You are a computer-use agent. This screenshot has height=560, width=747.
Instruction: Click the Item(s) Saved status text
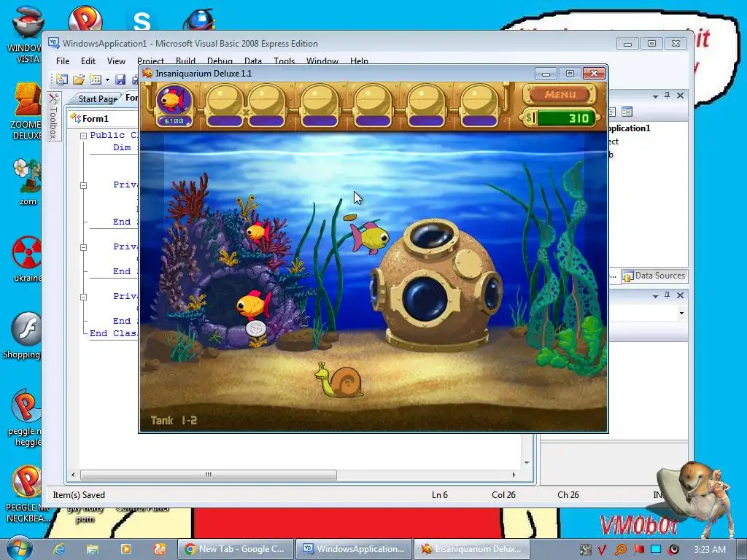tap(79, 495)
